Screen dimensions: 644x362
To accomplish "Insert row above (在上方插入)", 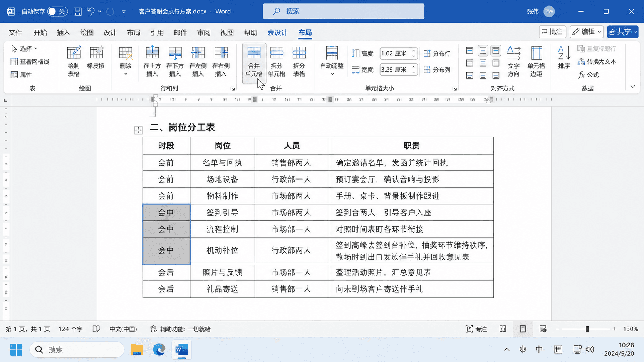I will [152, 62].
